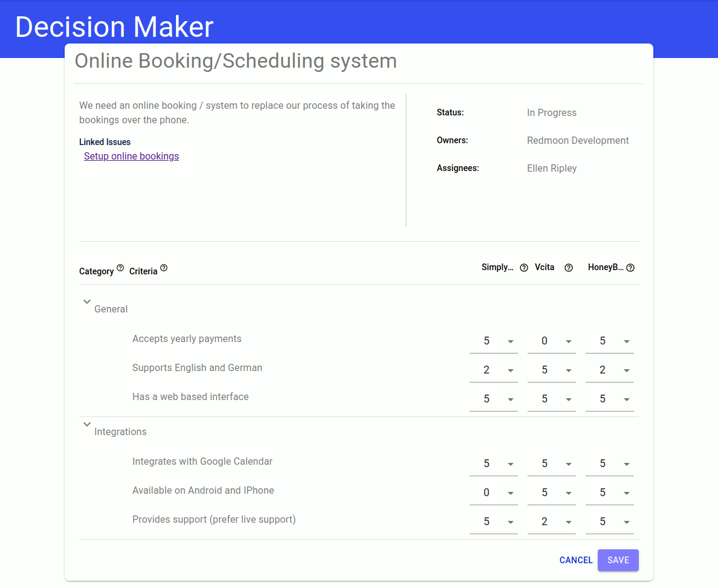Click the Linked Issues label
The image size is (718, 588).
pyautogui.click(x=105, y=142)
